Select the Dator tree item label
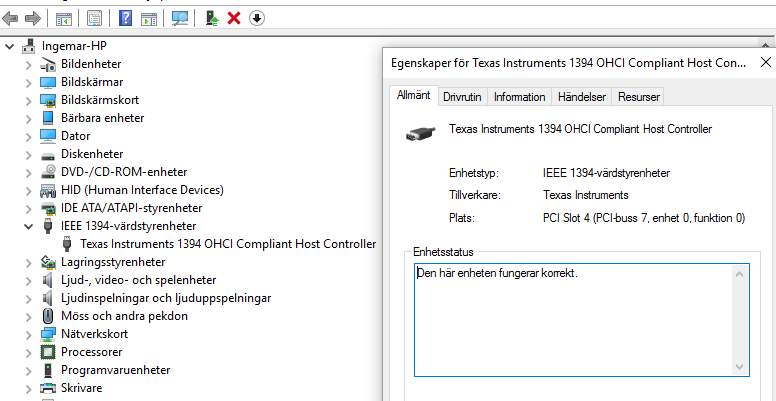The width and height of the screenshot is (776, 401). pos(76,136)
